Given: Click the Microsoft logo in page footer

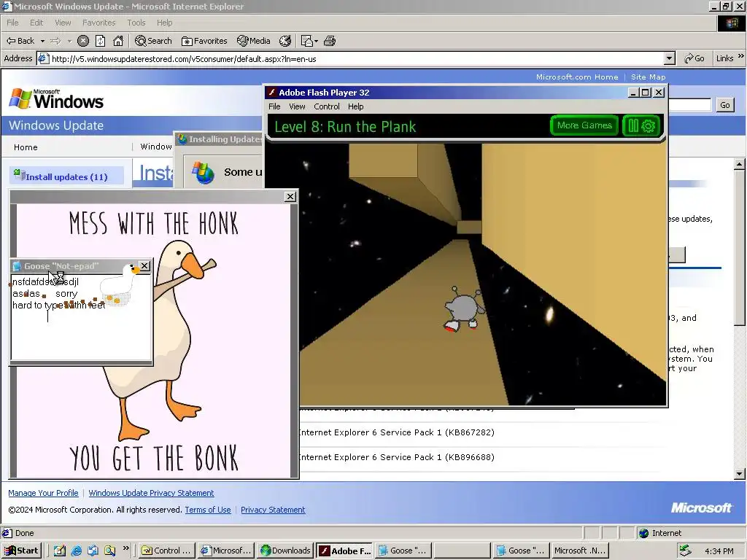Looking at the screenshot, I should (x=701, y=507).
